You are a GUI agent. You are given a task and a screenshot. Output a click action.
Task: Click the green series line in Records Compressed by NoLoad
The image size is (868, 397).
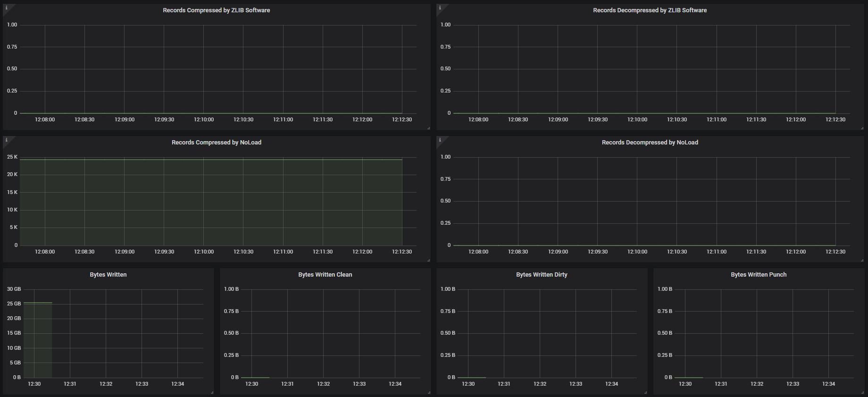click(211, 160)
